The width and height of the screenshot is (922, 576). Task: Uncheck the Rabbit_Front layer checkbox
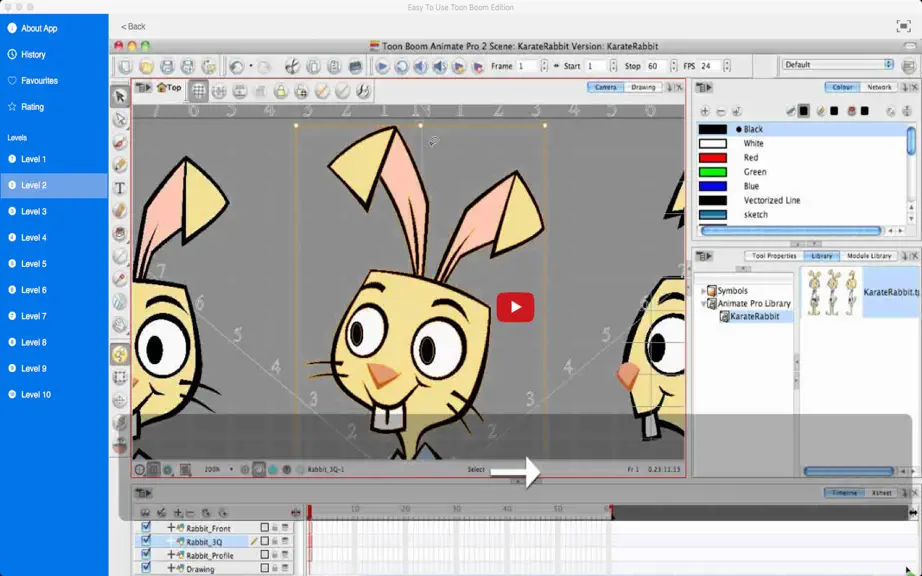(x=146, y=527)
